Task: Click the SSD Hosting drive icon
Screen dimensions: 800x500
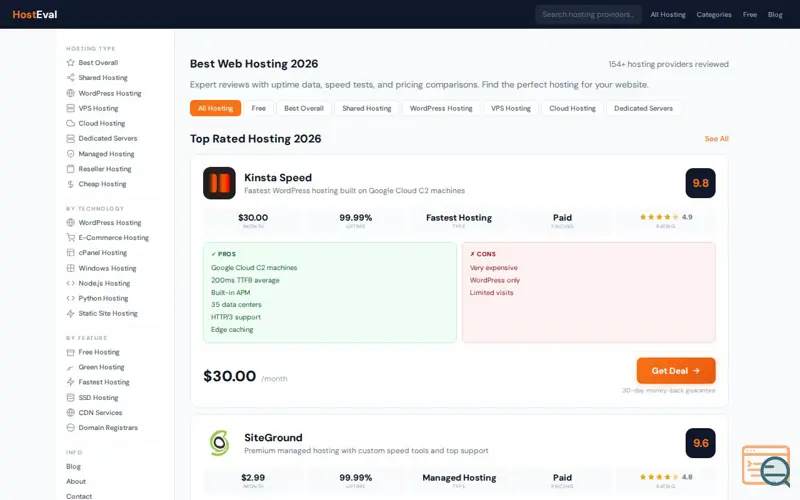Action: (x=70, y=397)
